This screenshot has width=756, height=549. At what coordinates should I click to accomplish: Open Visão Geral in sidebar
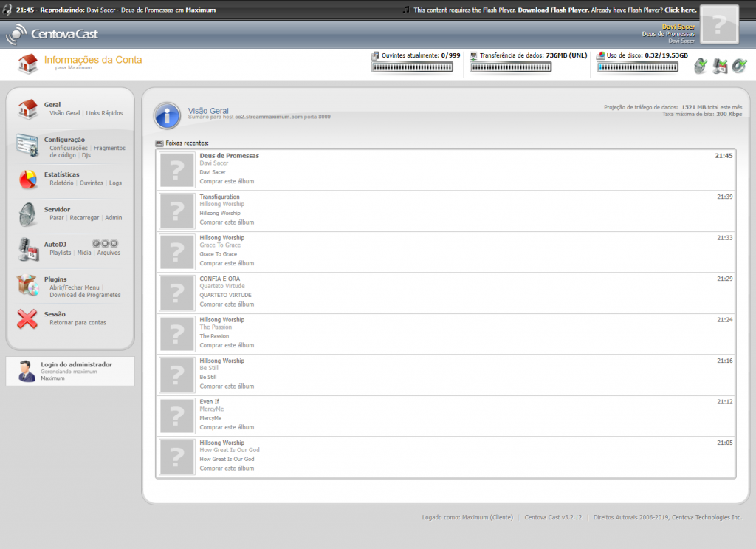pos(65,113)
